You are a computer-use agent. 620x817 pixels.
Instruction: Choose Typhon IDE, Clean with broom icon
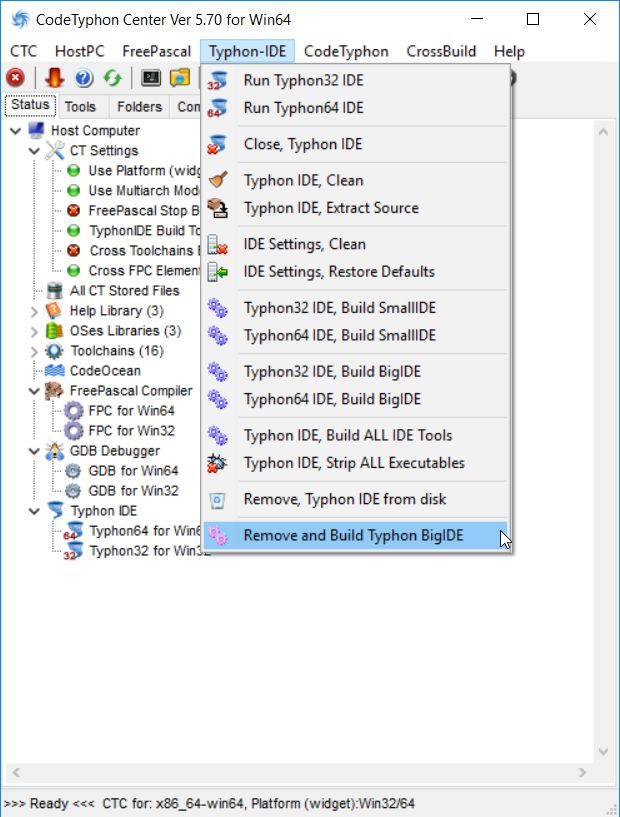(303, 180)
